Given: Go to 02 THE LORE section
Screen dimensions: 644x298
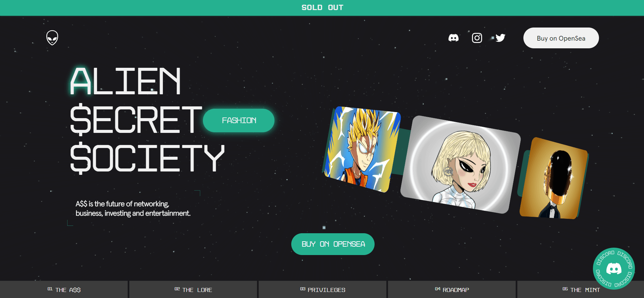Looking at the screenshot, I should pos(193,290).
